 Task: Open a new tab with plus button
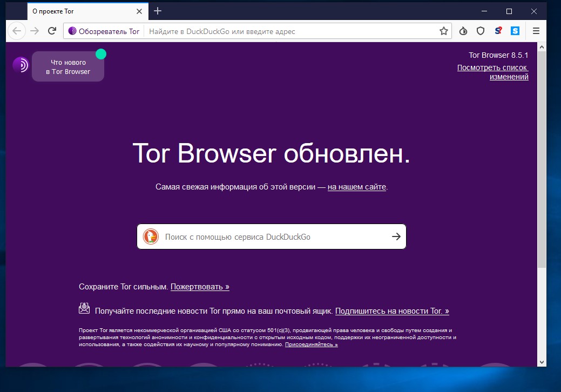tap(158, 11)
